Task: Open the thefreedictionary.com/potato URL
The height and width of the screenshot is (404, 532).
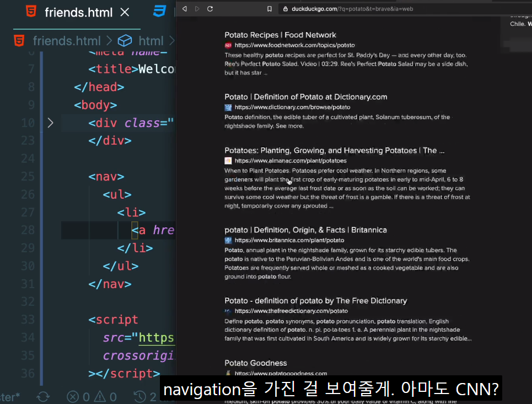Action: [x=291, y=311]
